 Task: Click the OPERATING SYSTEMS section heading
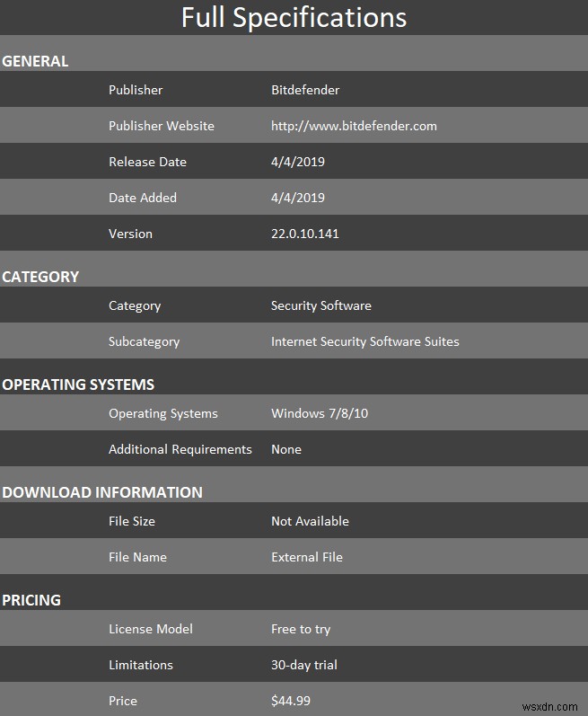point(78,385)
